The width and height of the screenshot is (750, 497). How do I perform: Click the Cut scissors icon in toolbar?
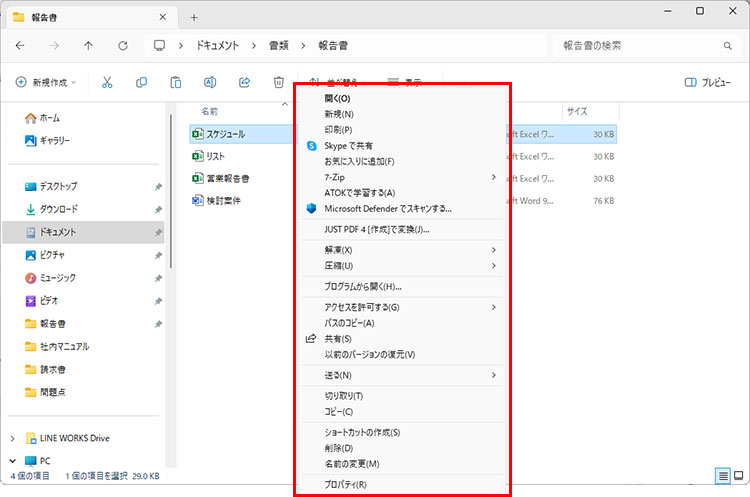click(x=107, y=82)
